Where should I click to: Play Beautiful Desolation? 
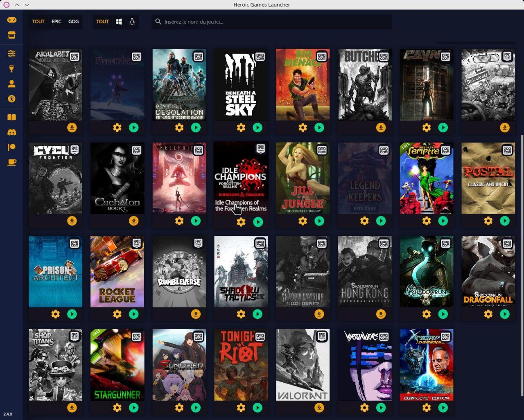pos(196,128)
